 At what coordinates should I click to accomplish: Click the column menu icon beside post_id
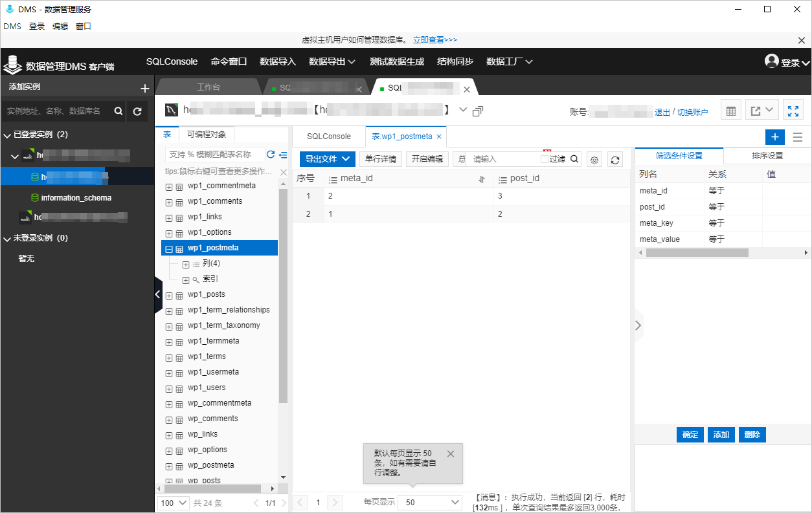(502, 179)
